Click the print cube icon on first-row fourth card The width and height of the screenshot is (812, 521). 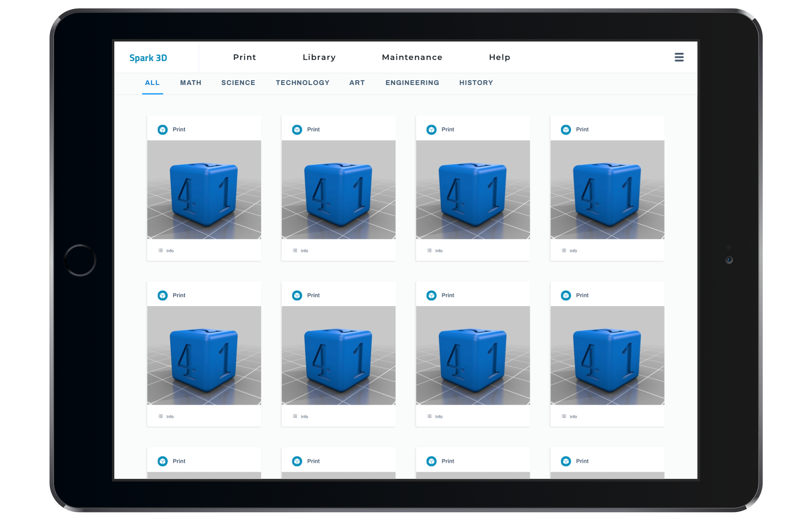tap(566, 130)
